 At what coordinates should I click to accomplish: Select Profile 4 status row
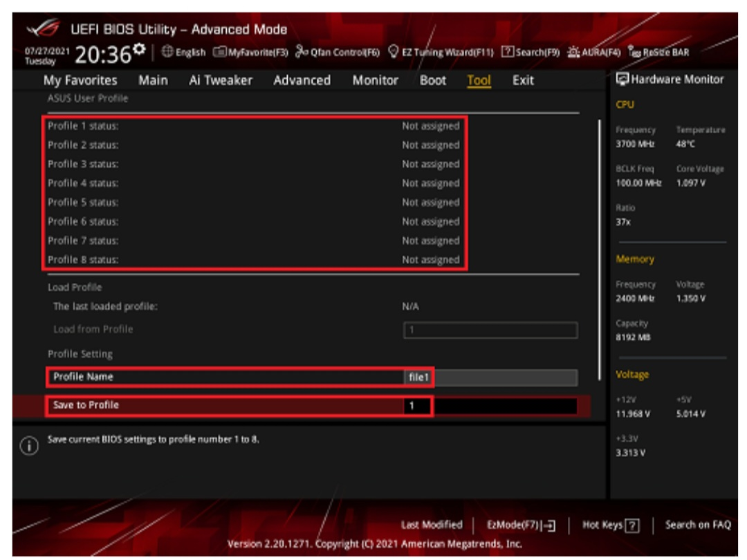(x=254, y=183)
